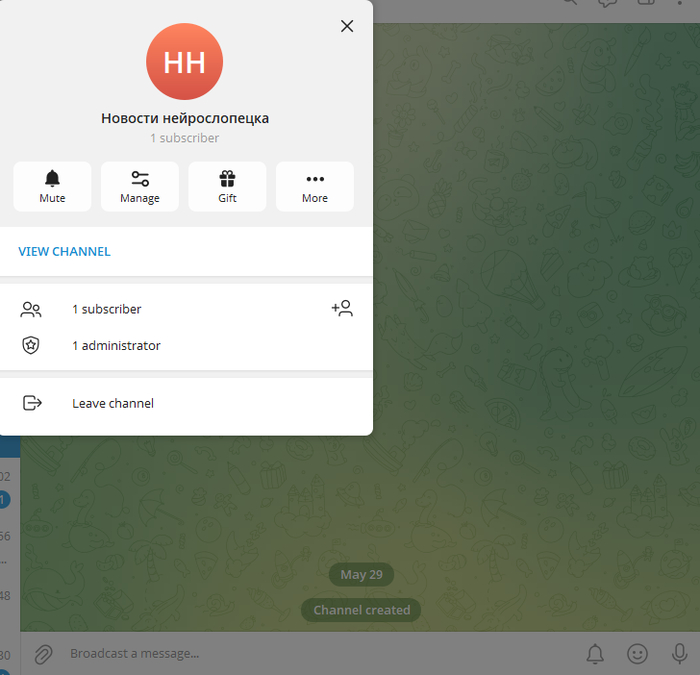The width and height of the screenshot is (700, 675).
Task: Click the orange HH channel avatar
Action: pos(184,62)
